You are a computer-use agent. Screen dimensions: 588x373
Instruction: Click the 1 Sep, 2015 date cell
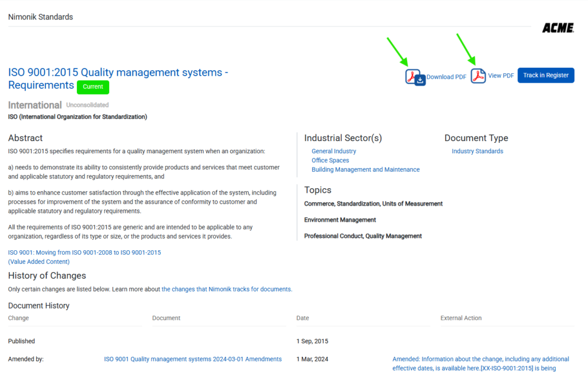coord(312,341)
